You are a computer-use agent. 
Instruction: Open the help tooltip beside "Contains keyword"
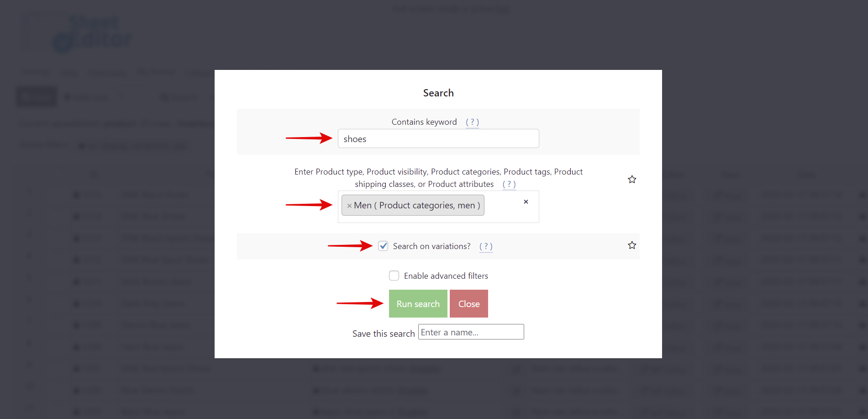coord(472,122)
